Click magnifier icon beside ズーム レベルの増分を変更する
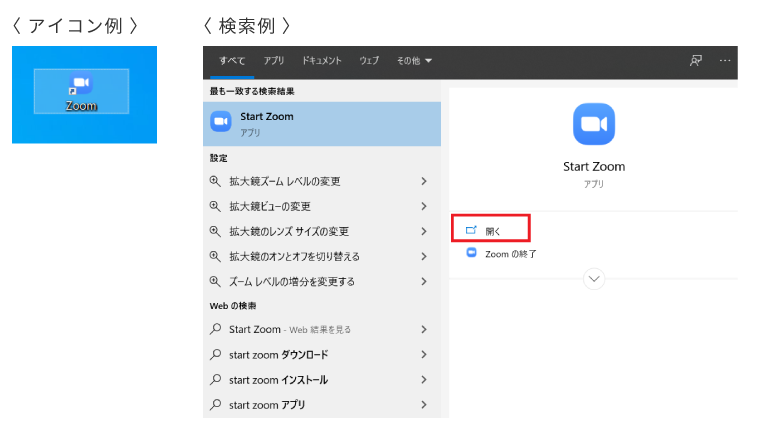 coord(215,281)
